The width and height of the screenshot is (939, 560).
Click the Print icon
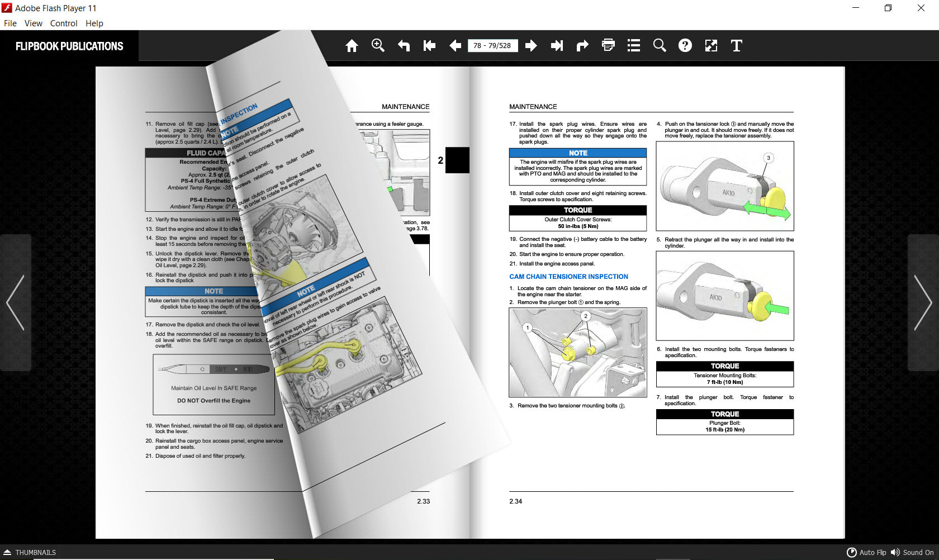point(608,46)
